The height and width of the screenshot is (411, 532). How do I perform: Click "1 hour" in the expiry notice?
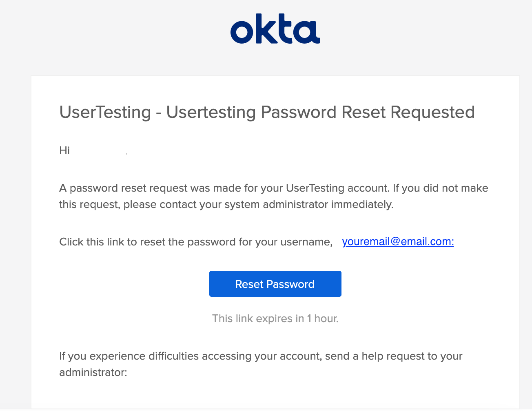pyautogui.click(x=323, y=318)
